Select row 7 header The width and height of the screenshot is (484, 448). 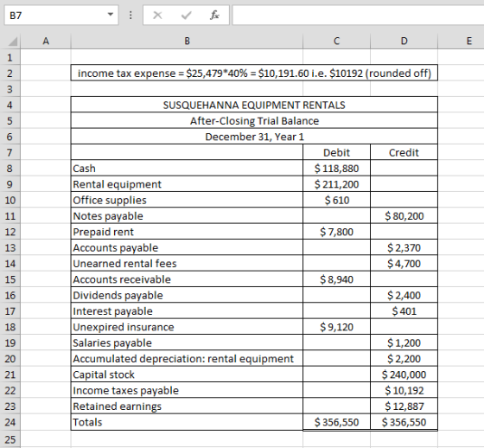pos(10,152)
